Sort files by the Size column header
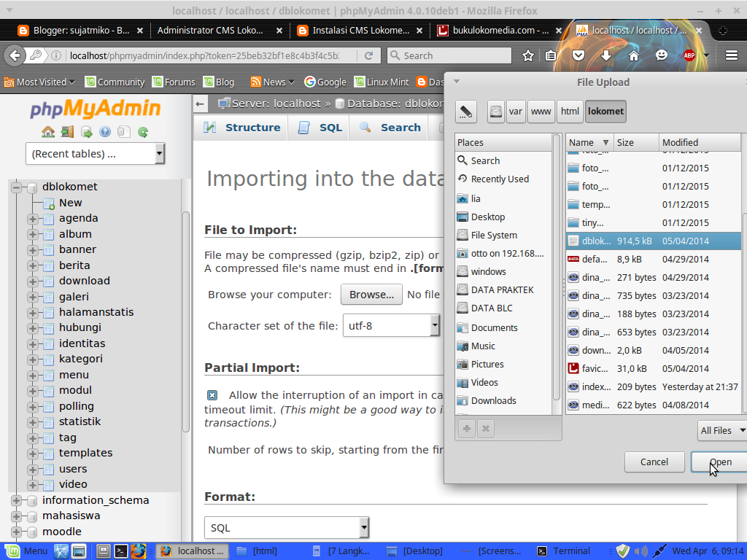 [x=635, y=142]
